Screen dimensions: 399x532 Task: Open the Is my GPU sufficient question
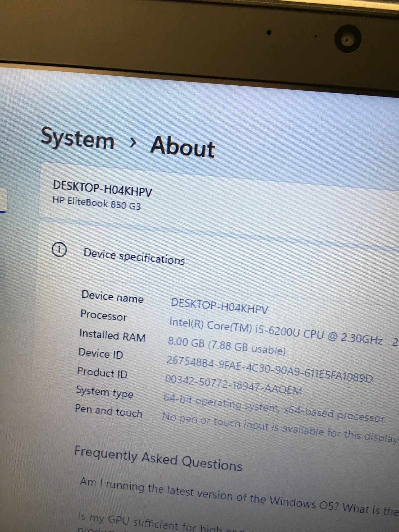click(x=161, y=523)
